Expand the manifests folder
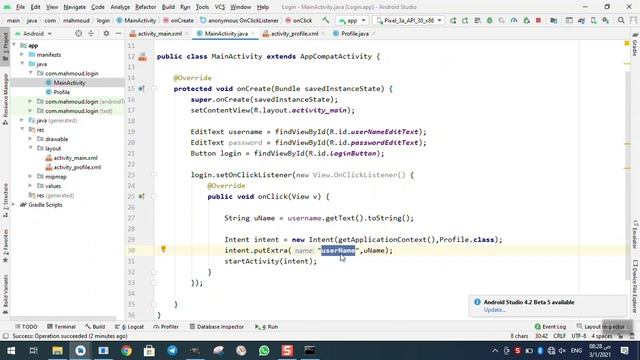 (22, 55)
